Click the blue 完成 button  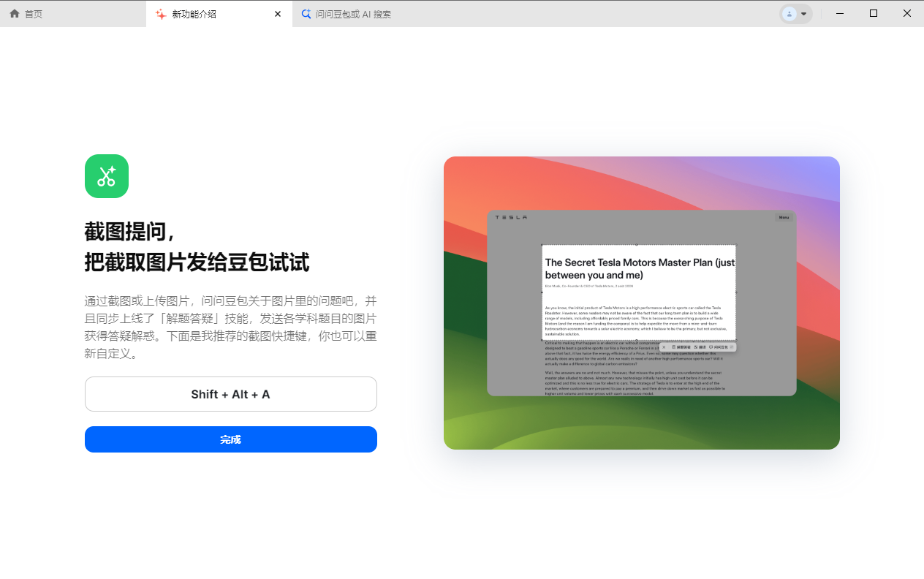click(x=231, y=439)
